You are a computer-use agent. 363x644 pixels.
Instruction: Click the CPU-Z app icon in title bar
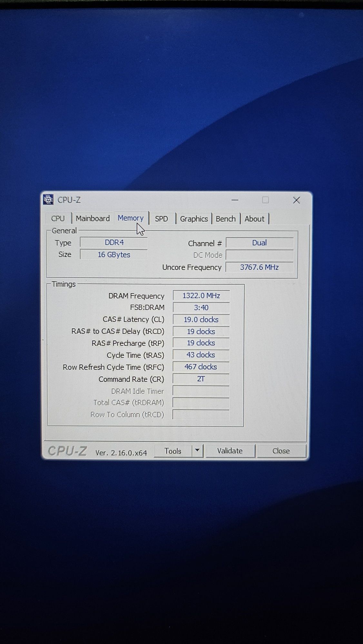point(48,200)
